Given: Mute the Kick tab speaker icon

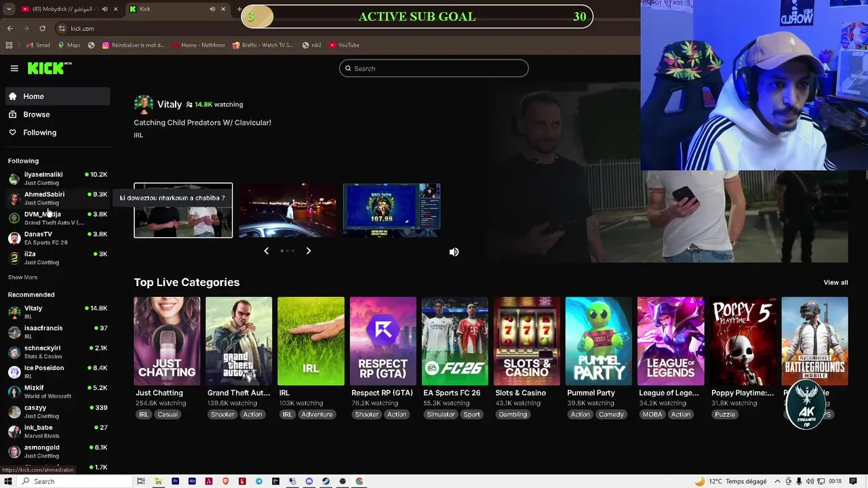Looking at the screenshot, I should tap(212, 9).
